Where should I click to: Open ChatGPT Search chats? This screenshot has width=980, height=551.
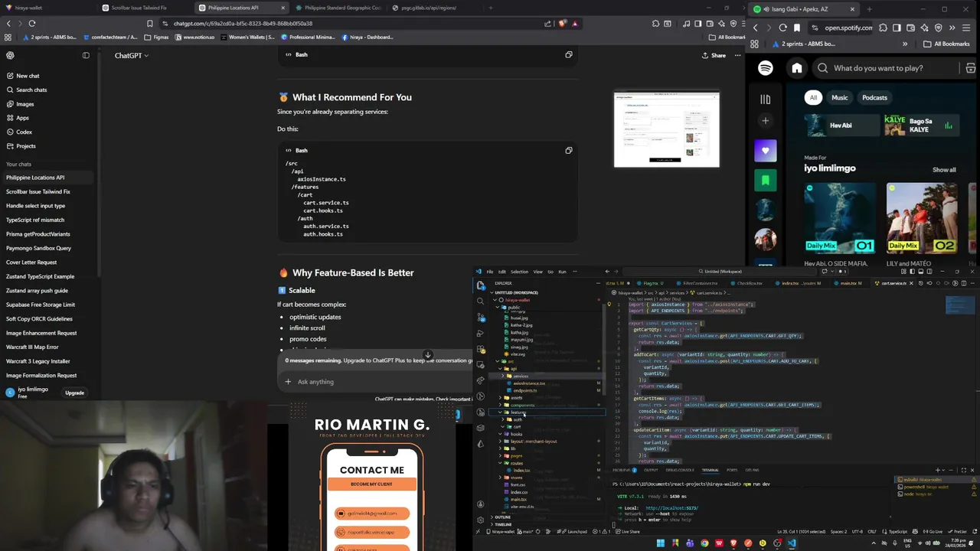point(31,90)
